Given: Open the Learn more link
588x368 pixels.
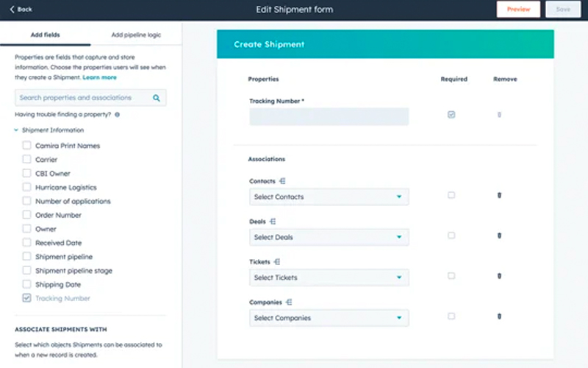Looking at the screenshot, I should coord(99,77).
